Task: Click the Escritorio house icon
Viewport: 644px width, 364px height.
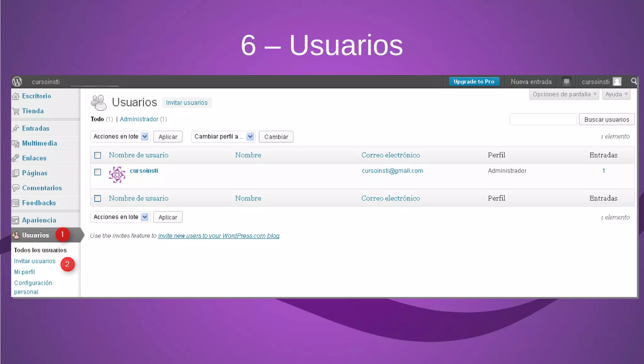Action: (16, 96)
